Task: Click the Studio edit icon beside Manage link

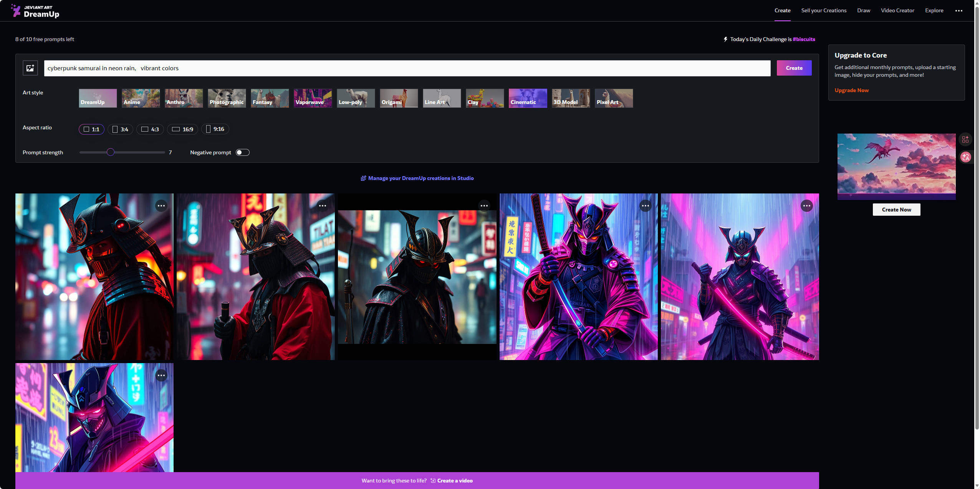Action: 363,178
